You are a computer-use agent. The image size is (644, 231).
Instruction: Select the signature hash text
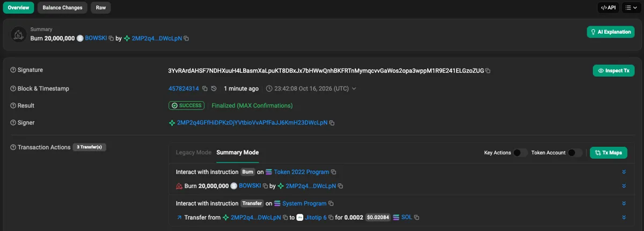click(x=326, y=71)
